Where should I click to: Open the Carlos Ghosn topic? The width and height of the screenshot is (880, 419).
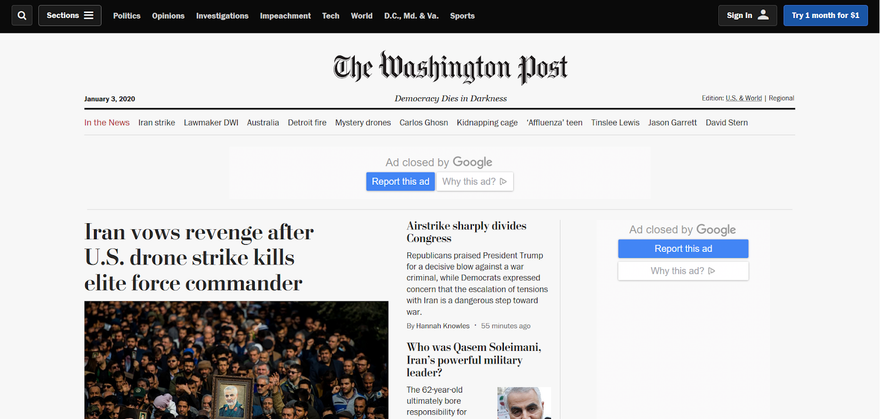pos(424,122)
